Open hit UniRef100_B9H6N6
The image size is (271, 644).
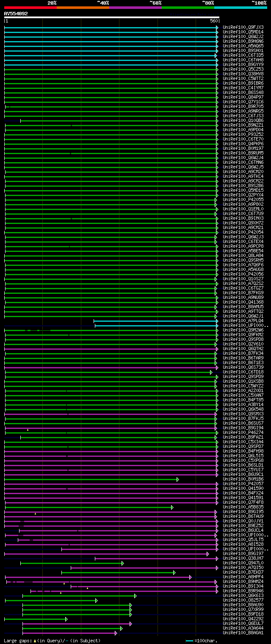click(243, 41)
